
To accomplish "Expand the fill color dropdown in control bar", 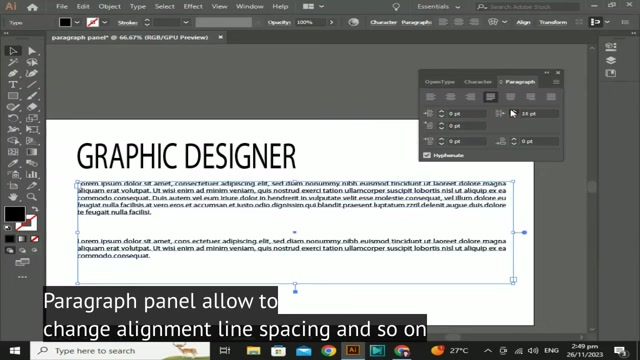I will pyautogui.click(x=77, y=22).
